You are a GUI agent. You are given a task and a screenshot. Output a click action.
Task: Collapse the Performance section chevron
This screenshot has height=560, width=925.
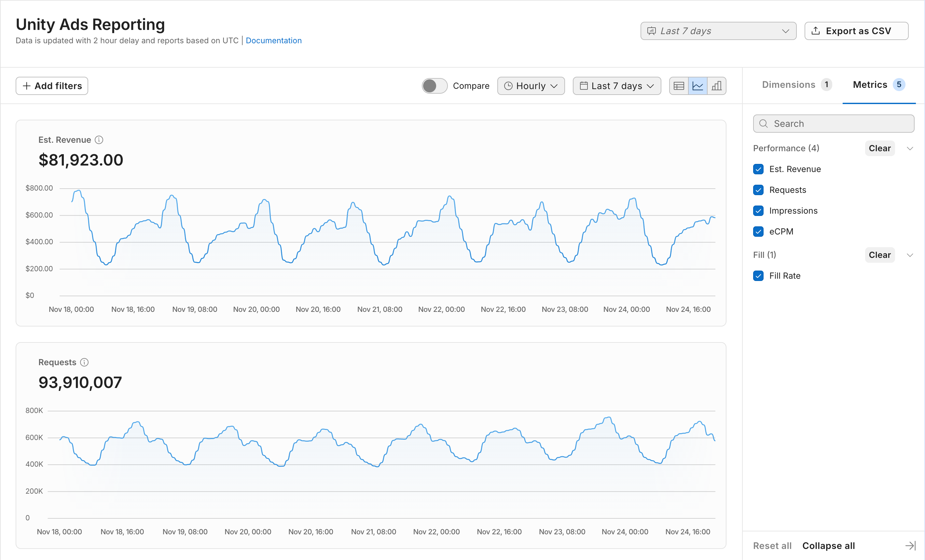910,149
